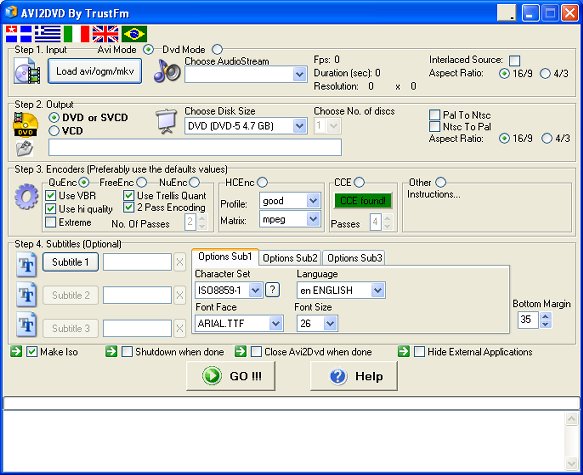This screenshot has height=475, width=583.
Task: Select the Quebec flag language icon
Action: pyautogui.click(x=19, y=34)
